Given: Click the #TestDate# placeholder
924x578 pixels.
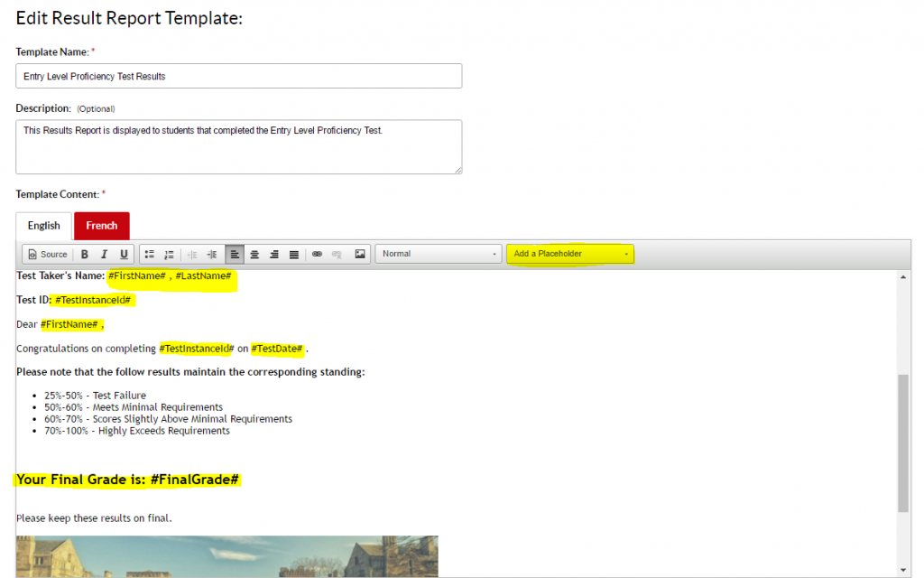Looking at the screenshot, I should pos(277,349).
